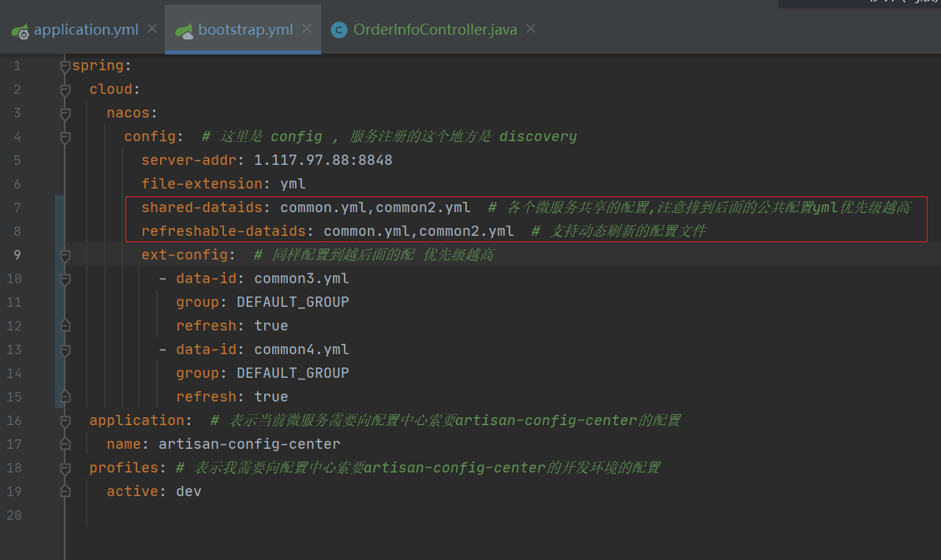This screenshot has width=941, height=560.
Task: Click the refresh true value on line 15
Action: click(271, 397)
